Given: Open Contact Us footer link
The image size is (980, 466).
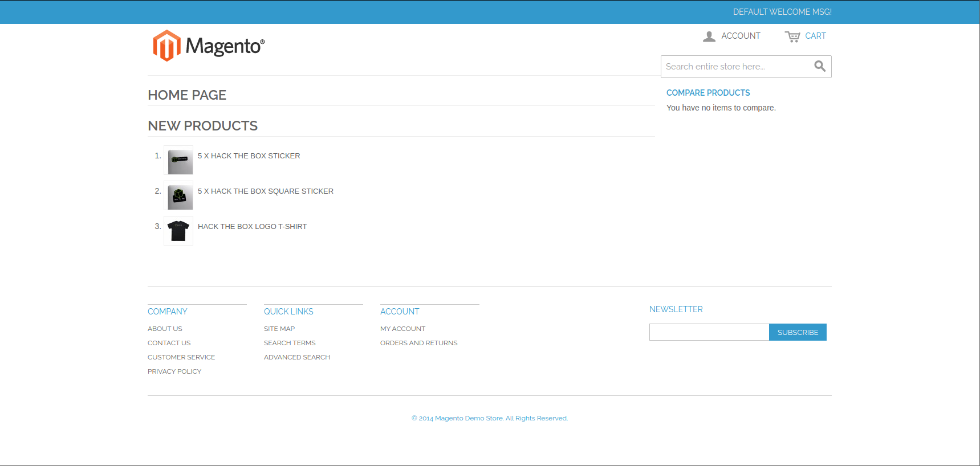Looking at the screenshot, I should (169, 343).
